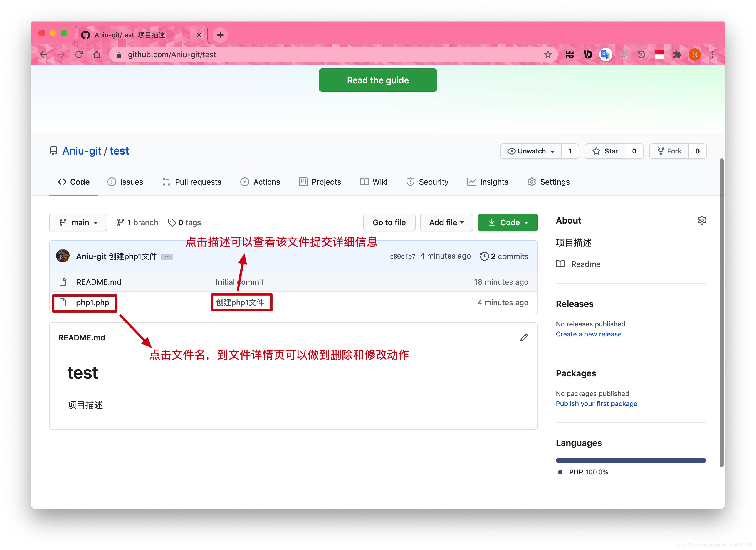Open the repository Settings tab
This screenshot has width=756, height=550.
548,182
